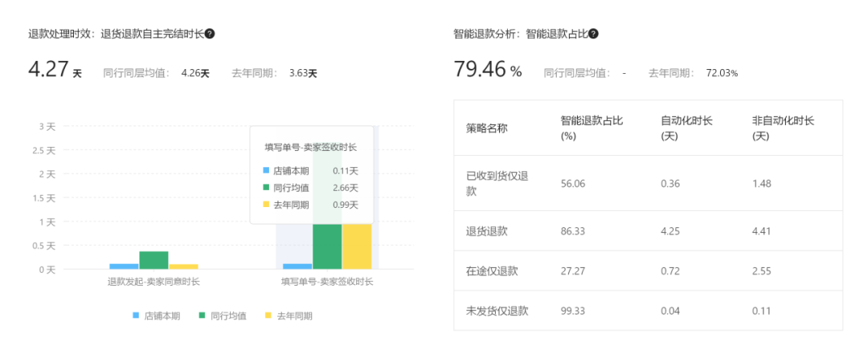Viewport: 868px width, 358px height.
Task: Toggle 店铺本期 legend below the chart
Action: click(157, 316)
